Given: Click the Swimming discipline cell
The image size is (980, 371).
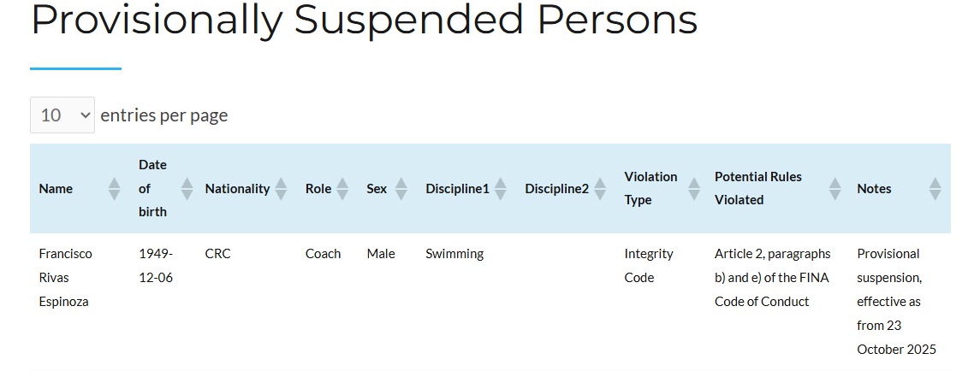Looking at the screenshot, I should point(454,254).
